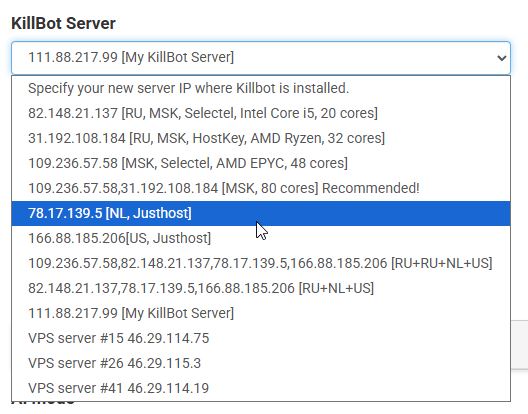Select option 'Specify your new server IP where Killbot is installed.'
Screen dimensions: 528x414
(x=261, y=88)
